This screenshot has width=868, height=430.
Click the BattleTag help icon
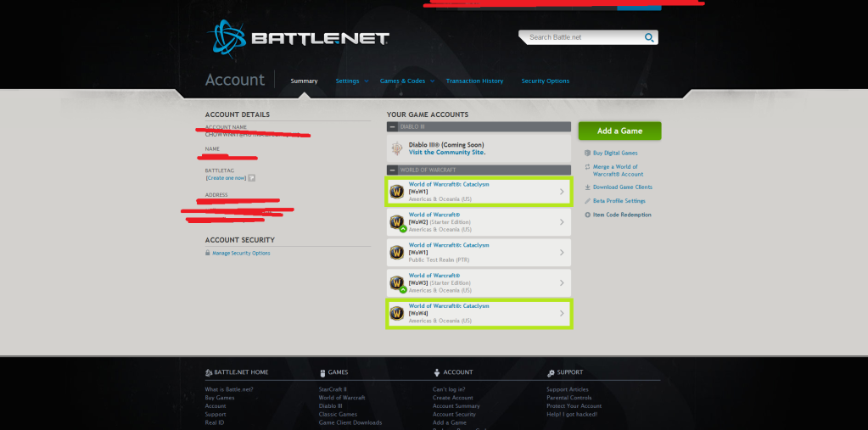251,178
